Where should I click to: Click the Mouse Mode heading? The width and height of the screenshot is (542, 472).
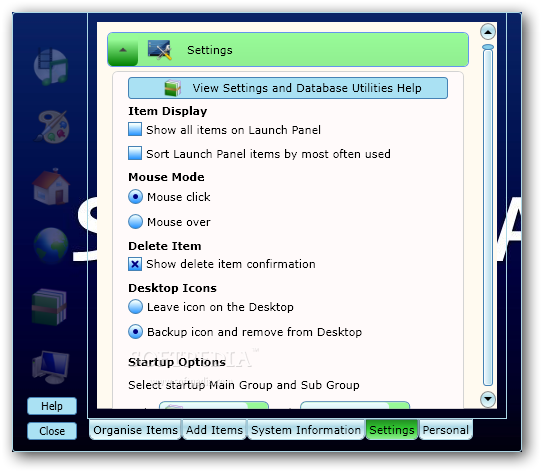166,177
